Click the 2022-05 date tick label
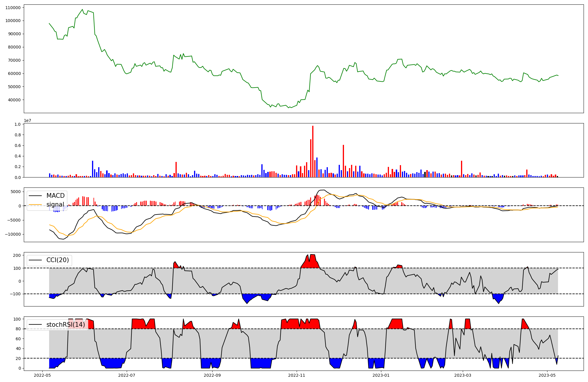The width and height of the screenshot is (588, 382). click(x=43, y=375)
